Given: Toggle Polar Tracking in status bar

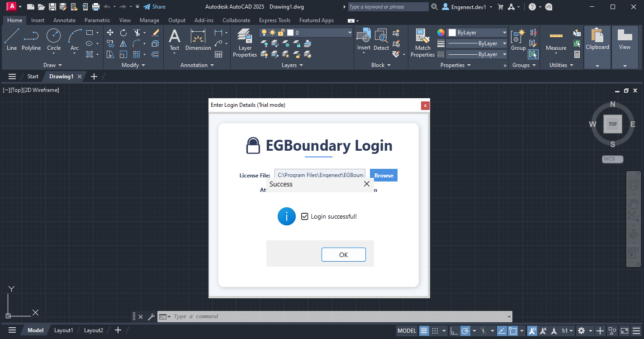Looking at the screenshot, I should click(x=465, y=331).
